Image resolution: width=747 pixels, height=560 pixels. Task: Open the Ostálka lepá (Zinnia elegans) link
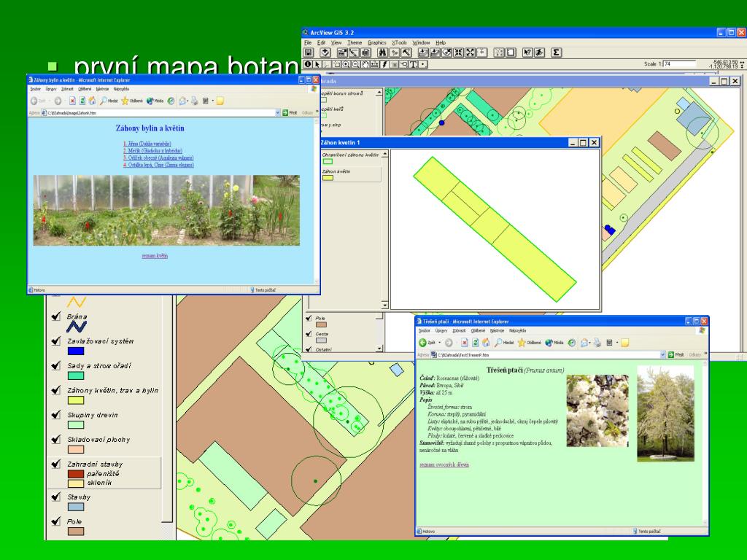click(x=158, y=165)
